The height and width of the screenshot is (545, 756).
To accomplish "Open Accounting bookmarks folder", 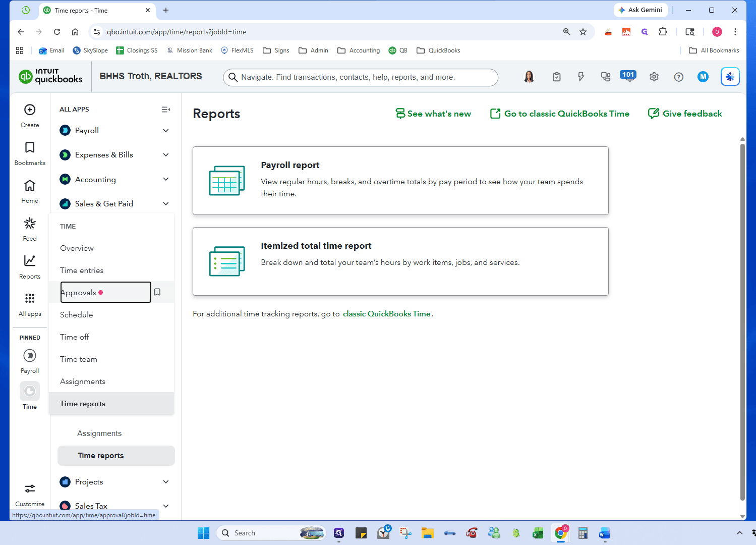I will click(359, 50).
